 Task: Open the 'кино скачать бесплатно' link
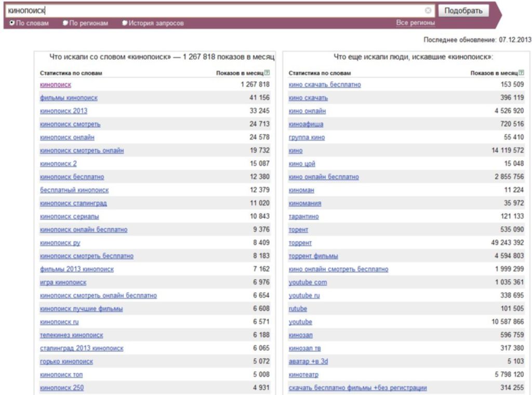coord(325,85)
